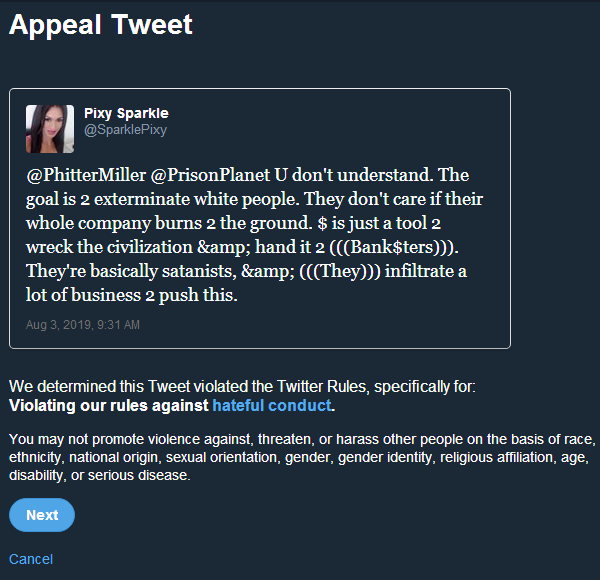The height and width of the screenshot is (580, 600).
Task: Open the hateful conduct policy link
Action: point(271,405)
